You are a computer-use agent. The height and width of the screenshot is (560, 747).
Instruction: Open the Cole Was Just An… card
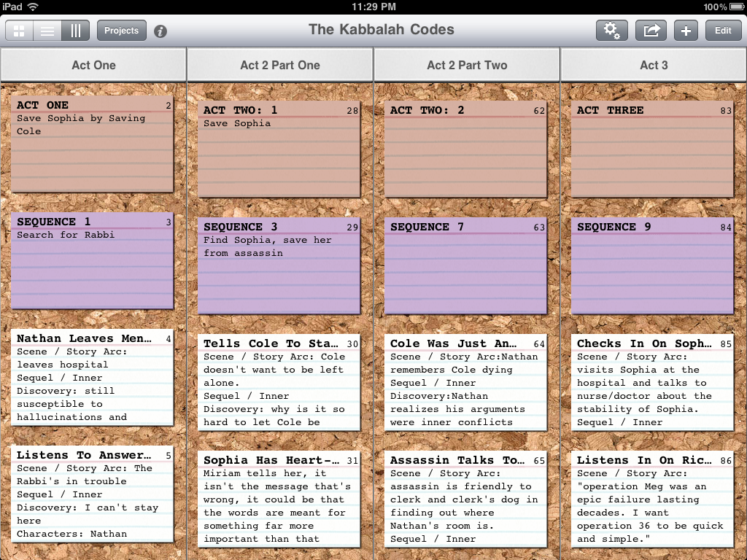[465, 382]
